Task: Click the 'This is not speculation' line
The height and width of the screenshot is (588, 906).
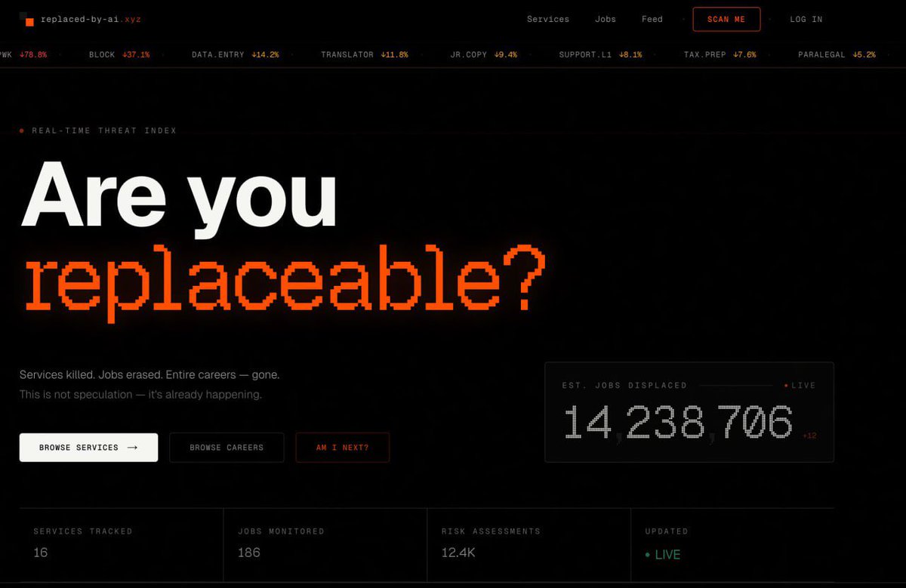Action: coord(140,395)
